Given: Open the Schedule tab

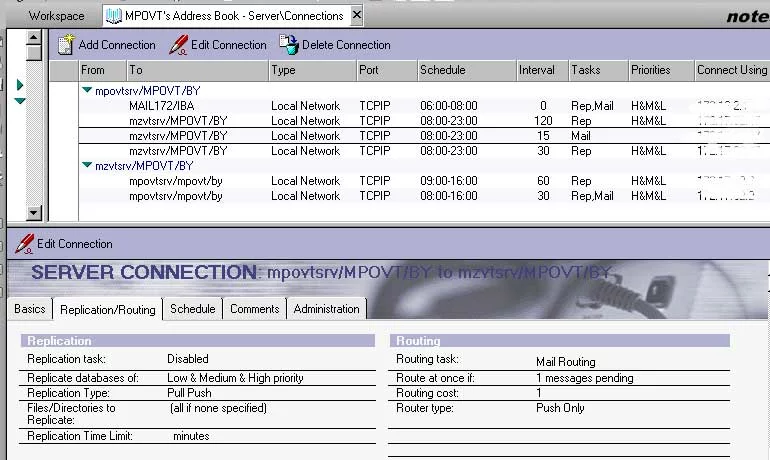Looking at the screenshot, I should coord(192,309).
